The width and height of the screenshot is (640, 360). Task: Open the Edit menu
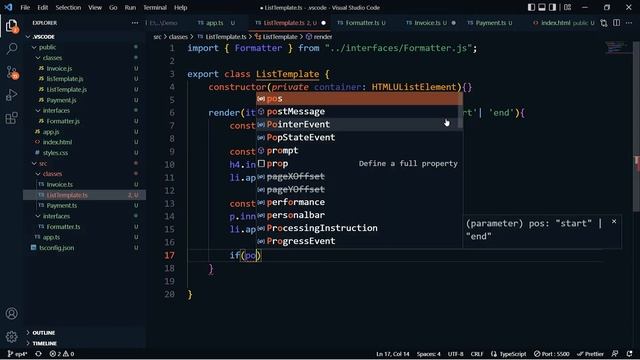click(42, 7)
